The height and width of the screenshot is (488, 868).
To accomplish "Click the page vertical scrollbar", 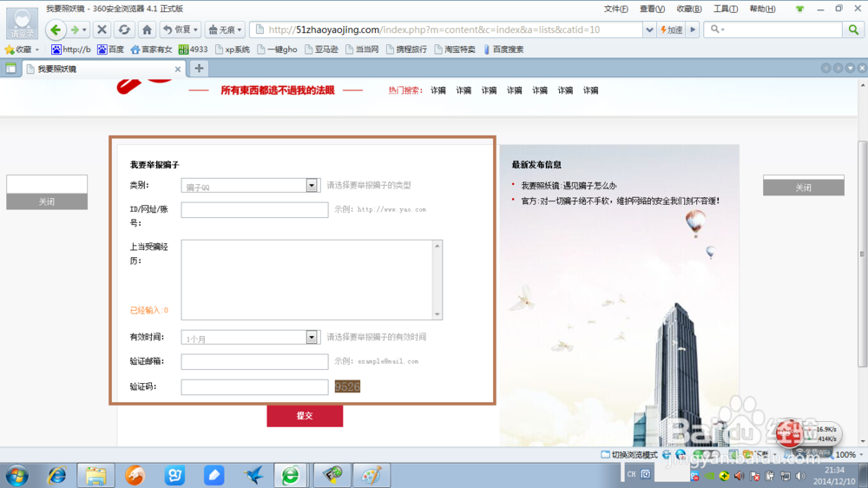I will tap(862, 254).
